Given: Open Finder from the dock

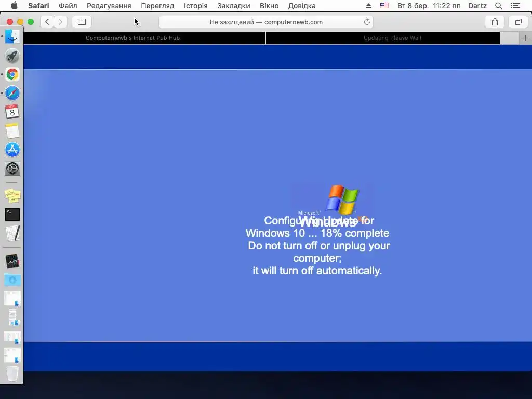Looking at the screenshot, I should (12, 36).
